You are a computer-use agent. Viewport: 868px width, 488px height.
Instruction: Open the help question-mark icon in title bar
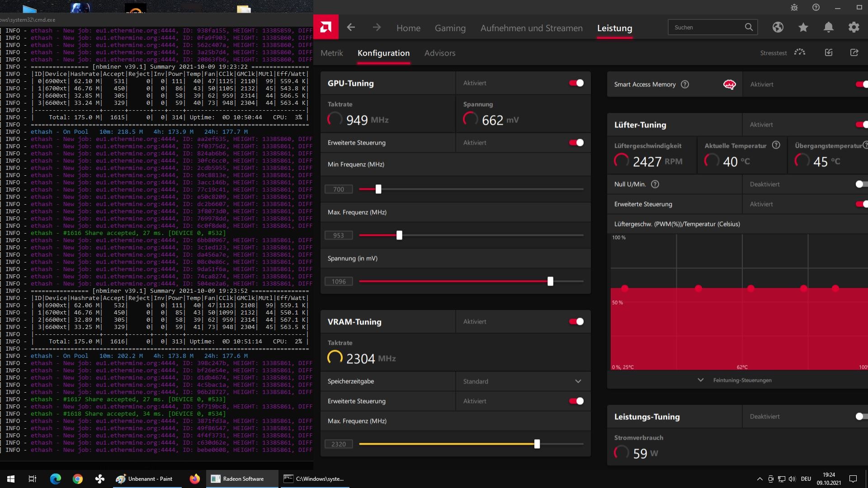(816, 7)
